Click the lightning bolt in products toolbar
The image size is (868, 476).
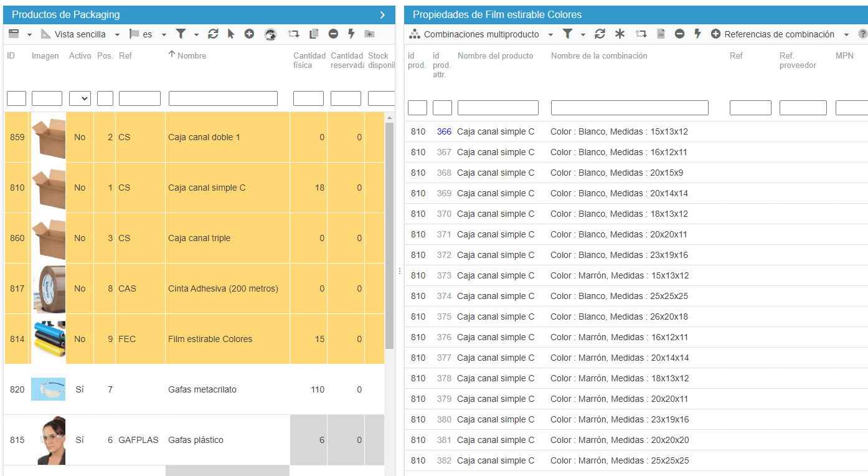(x=351, y=34)
